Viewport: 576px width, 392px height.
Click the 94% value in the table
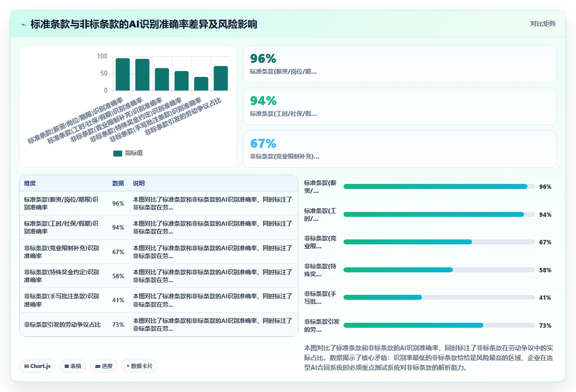pos(118,228)
